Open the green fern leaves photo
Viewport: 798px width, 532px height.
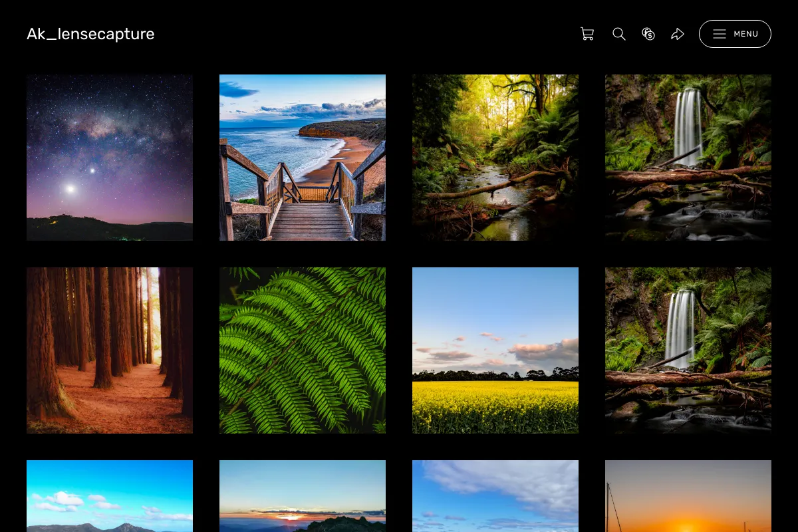(303, 350)
